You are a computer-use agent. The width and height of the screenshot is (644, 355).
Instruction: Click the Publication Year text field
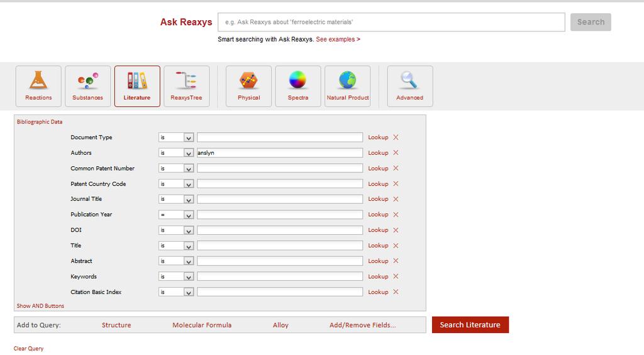280,215
